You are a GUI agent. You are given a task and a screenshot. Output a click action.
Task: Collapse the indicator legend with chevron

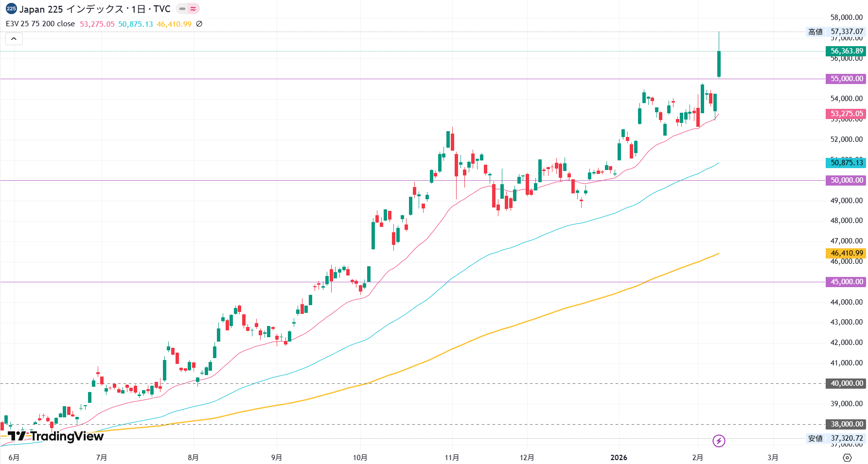click(14, 39)
